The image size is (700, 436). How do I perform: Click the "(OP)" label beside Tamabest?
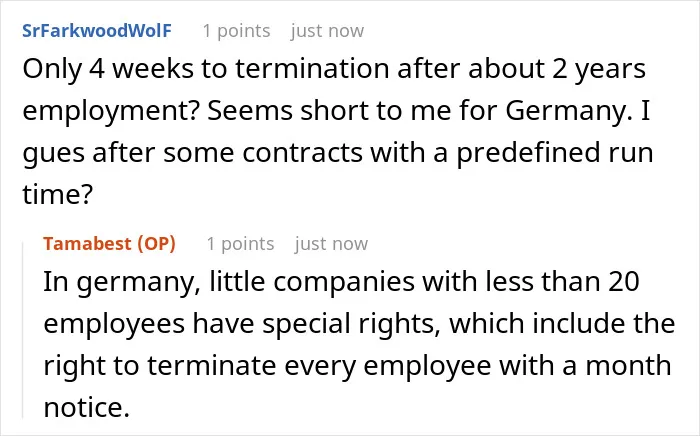point(156,244)
